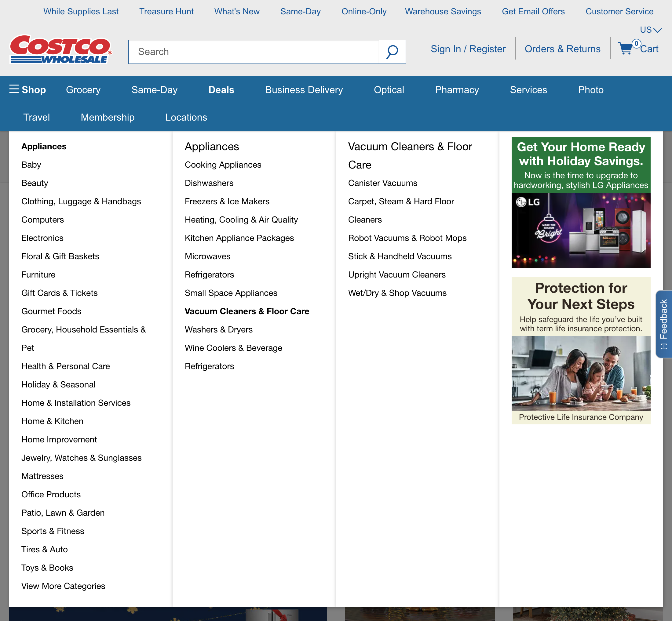Viewport: 672px width, 621px height.
Task: Expand View More Categories
Action: pyautogui.click(x=63, y=586)
